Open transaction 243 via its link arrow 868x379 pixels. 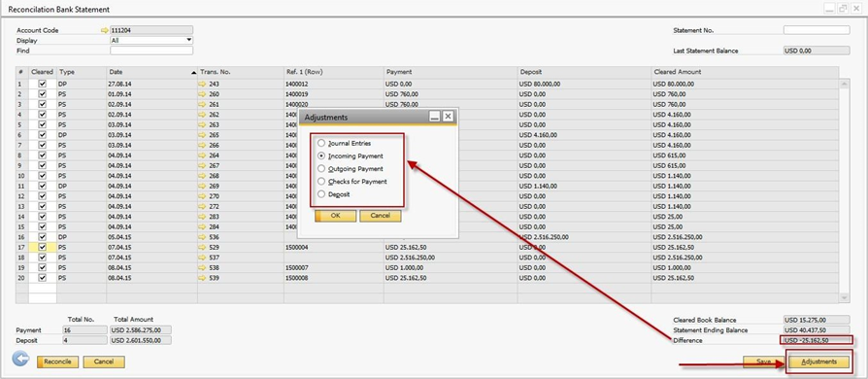coord(202,85)
